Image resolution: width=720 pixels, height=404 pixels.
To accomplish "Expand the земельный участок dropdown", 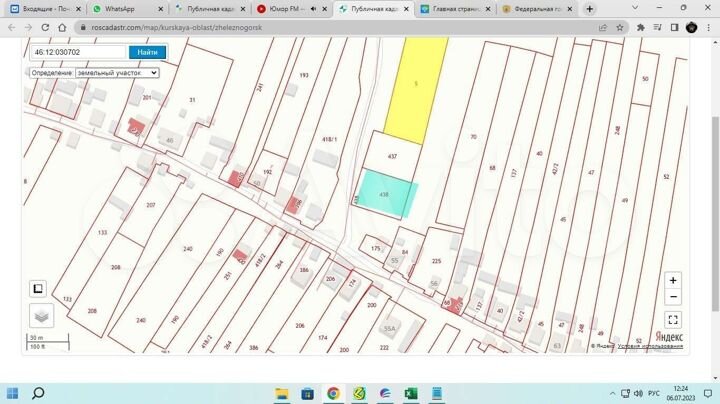I will click(117, 73).
